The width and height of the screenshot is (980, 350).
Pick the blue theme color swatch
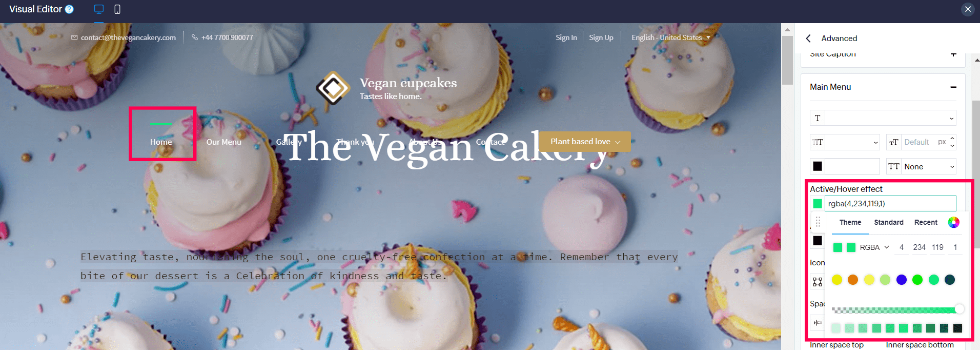click(x=902, y=280)
